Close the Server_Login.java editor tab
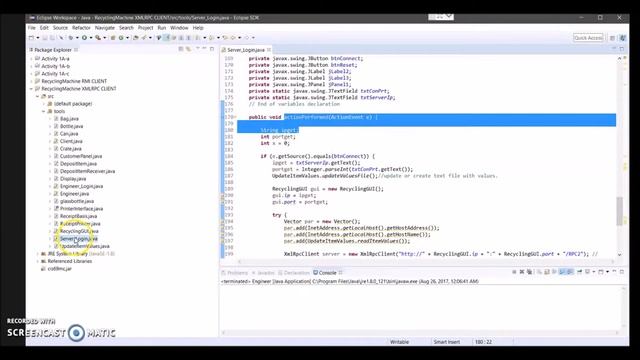The width and height of the screenshot is (640, 360). point(269,50)
